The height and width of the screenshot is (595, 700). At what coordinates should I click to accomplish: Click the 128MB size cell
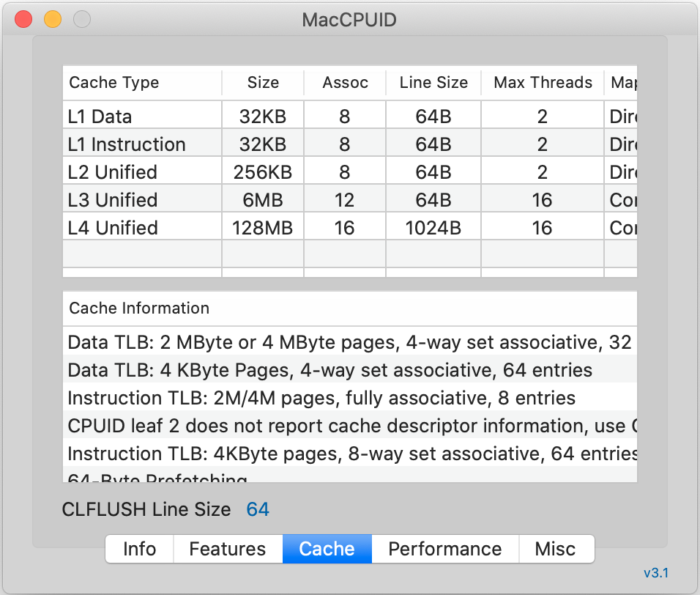coord(263,227)
